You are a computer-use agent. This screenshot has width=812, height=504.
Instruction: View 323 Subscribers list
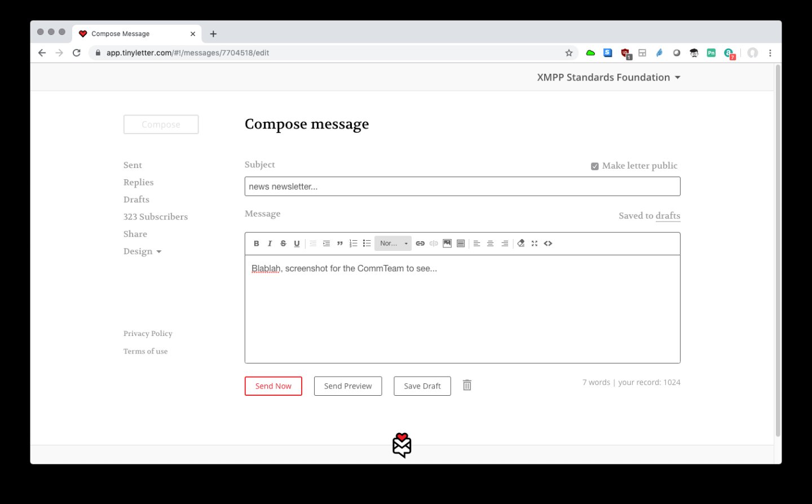(156, 216)
